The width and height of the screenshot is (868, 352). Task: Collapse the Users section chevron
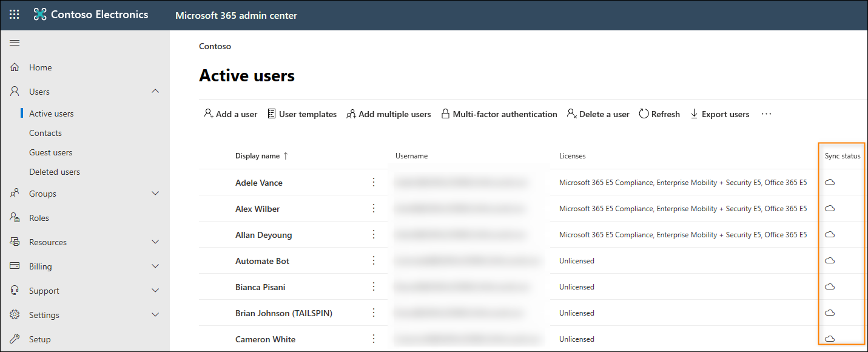coord(155,91)
